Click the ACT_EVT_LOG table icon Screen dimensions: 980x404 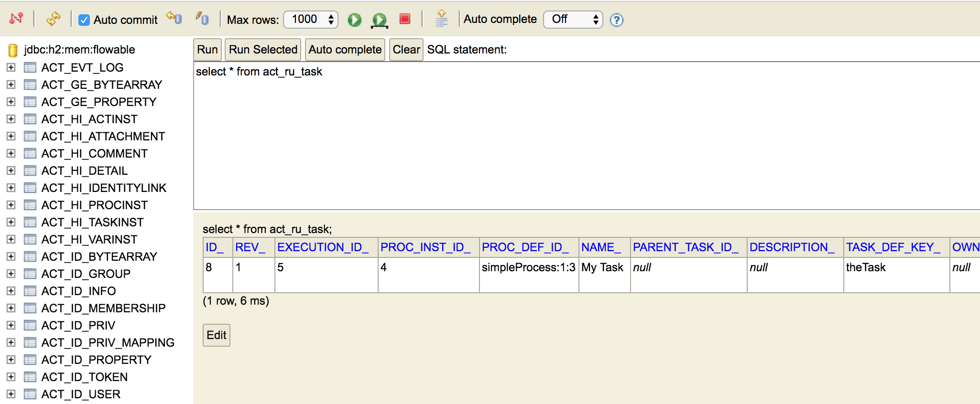(30, 67)
